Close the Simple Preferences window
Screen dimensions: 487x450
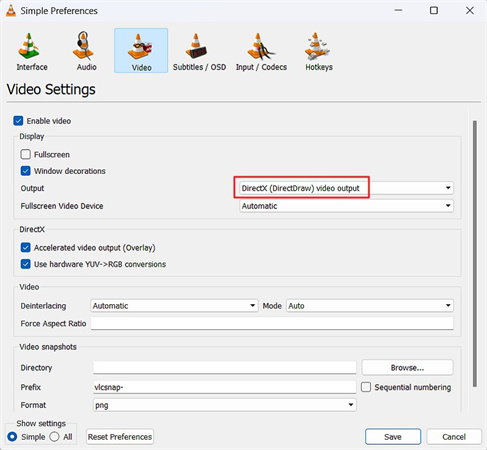(470, 11)
